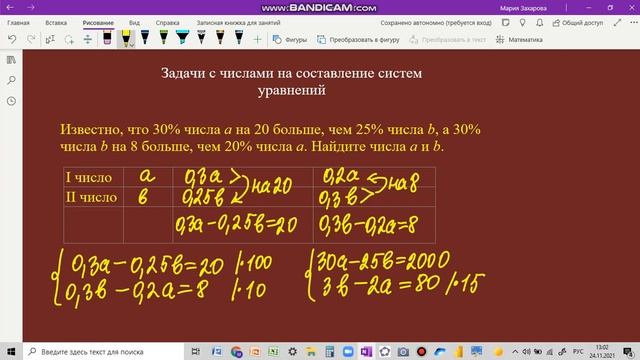Open the Справка tab

pyautogui.click(x=167, y=23)
